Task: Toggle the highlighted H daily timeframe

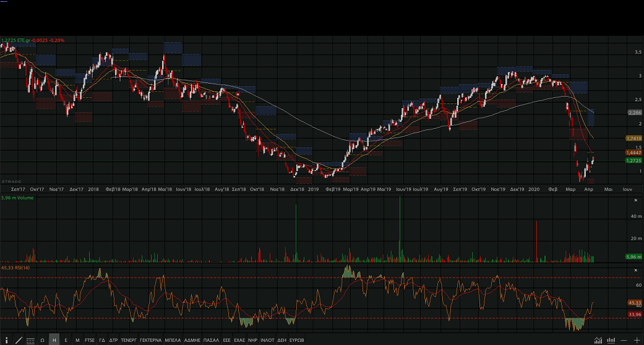Action: pyautogui.click(x=54, y=340)
